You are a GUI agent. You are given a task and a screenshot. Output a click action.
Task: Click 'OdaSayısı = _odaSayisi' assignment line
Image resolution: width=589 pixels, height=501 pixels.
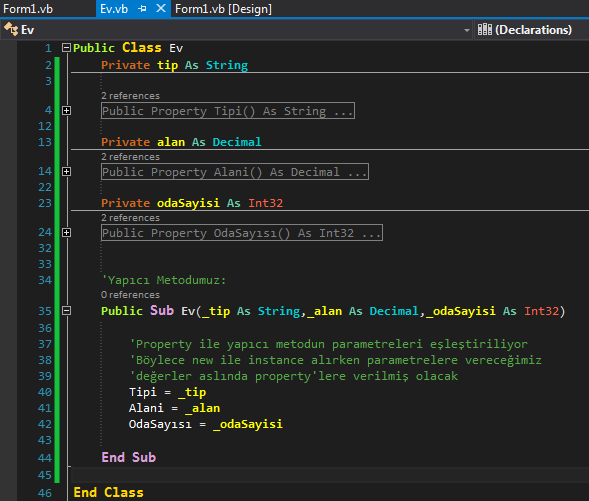pos(206,424)
